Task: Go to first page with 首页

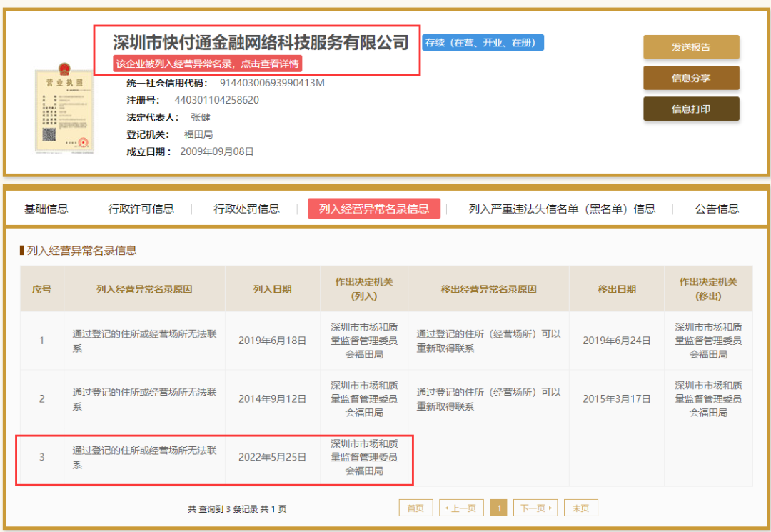Action: coord(415,508)
